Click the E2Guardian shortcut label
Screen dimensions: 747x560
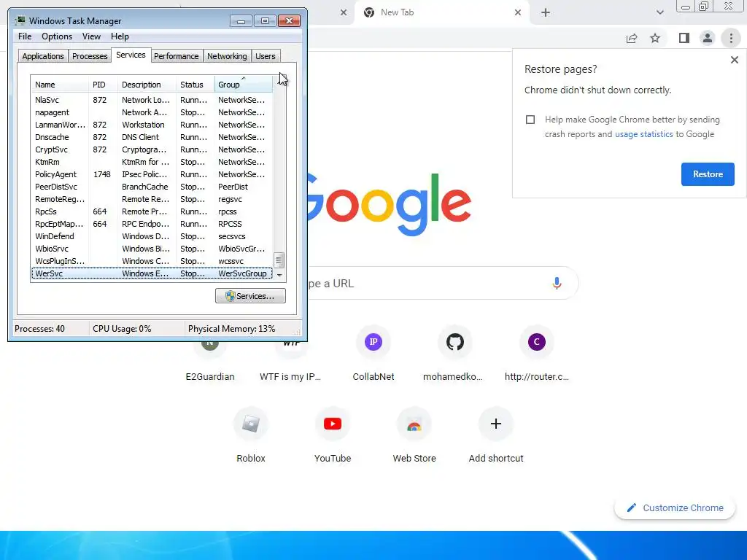pyautogui.click(x=210, y=377)
